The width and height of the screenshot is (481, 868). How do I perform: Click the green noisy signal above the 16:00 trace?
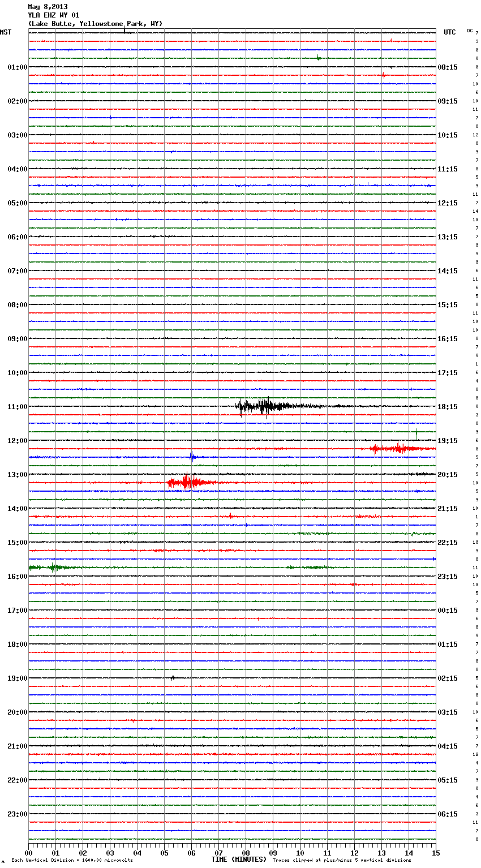click(x=52, y=567)
